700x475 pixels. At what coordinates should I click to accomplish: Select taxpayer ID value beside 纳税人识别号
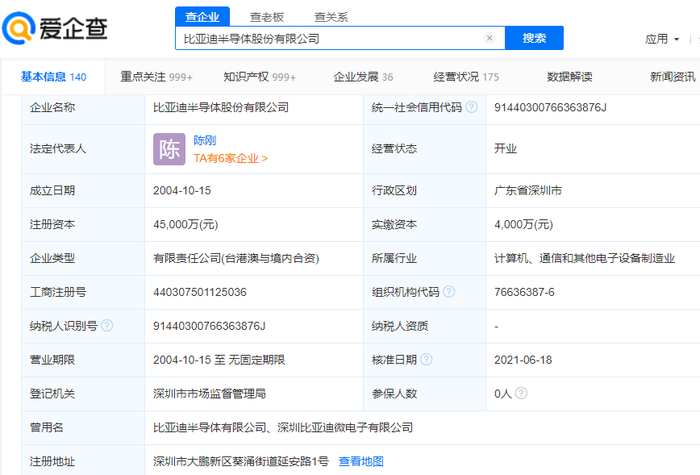pos(209,326)
